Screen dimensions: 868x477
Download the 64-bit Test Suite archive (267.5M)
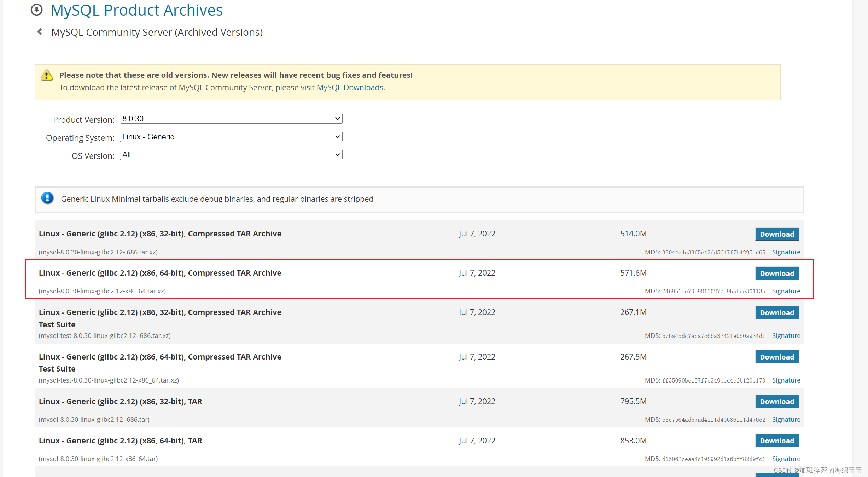777,357
